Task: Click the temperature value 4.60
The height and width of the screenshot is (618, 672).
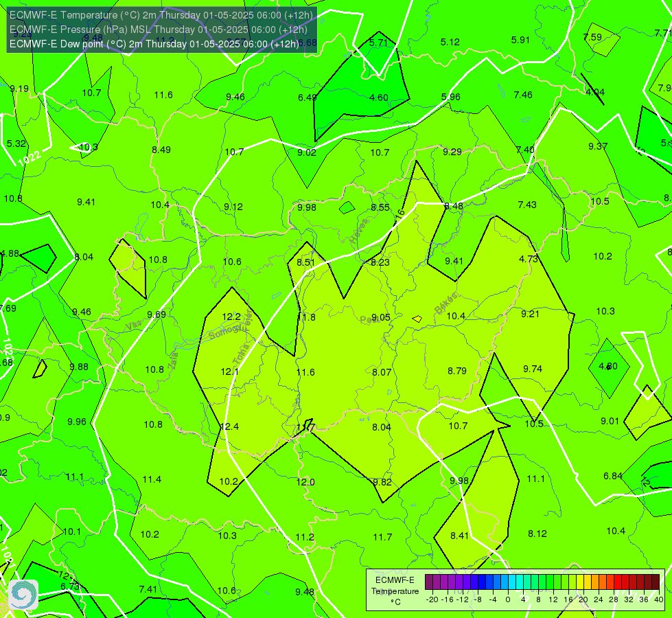Action: (379, 98)
